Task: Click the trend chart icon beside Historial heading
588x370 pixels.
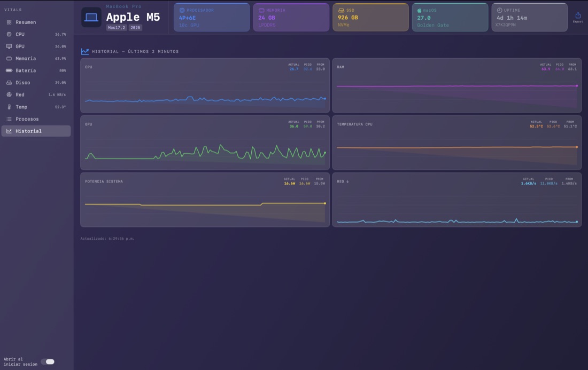Action: [x=85, y=52]
